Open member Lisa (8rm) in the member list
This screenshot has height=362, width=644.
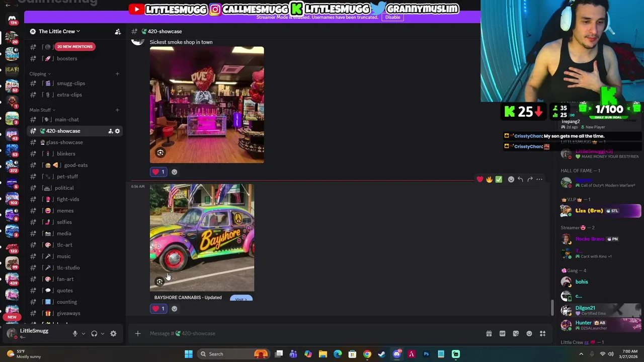(601, 211)
